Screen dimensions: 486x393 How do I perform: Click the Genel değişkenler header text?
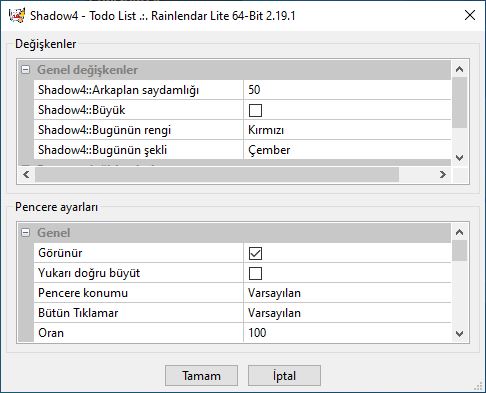87,70
